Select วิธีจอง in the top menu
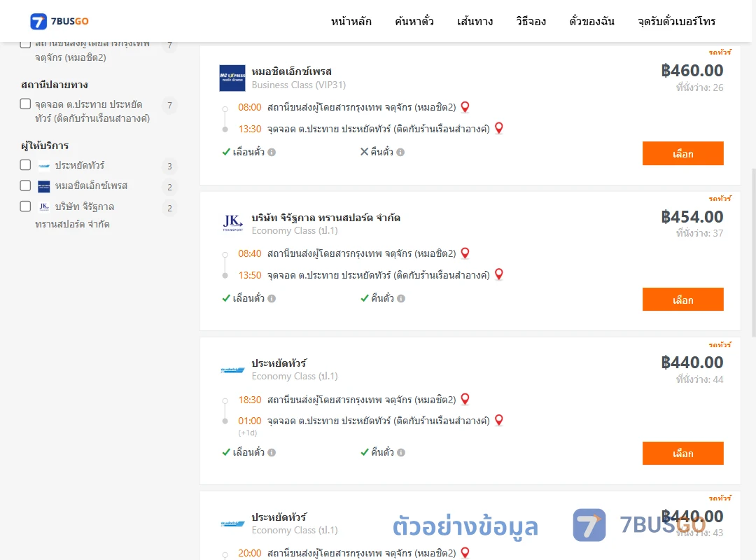This screenshot has height=560, width=756. pos(531,21)
